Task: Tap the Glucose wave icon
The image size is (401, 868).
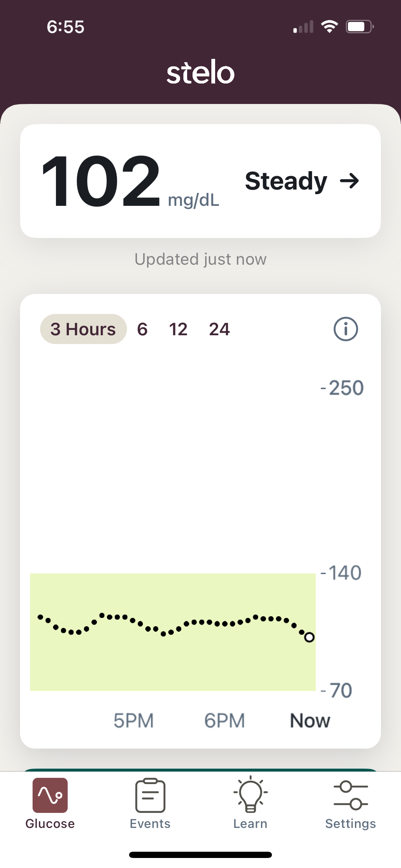Action: (x=50, y=795)
